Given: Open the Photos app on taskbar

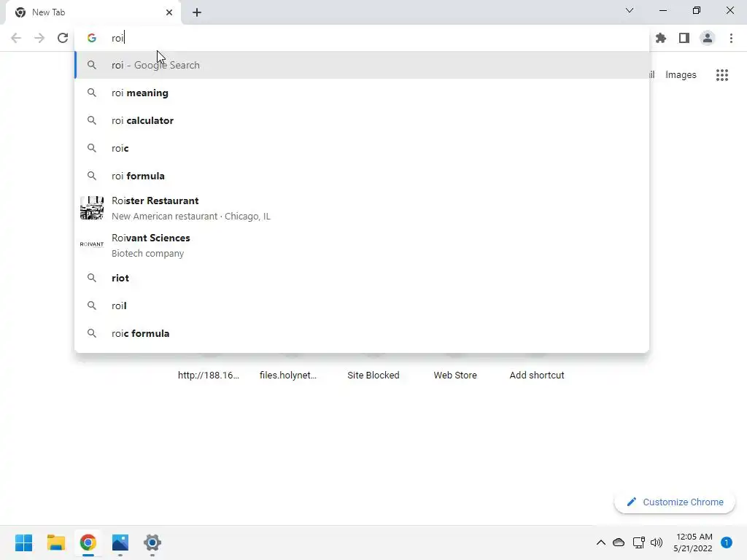Looking at the screenshot, I should [120, 542].
